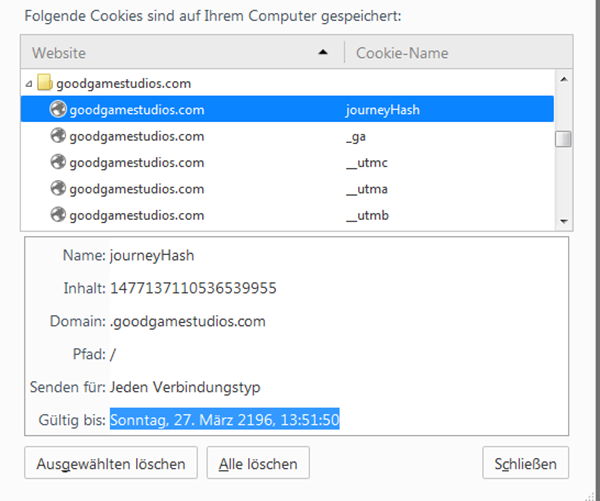This screenshot has width=600, height=501.
Task: Click the Gültig bis date Sonntag, 27. März 2196
Action: 225,420
